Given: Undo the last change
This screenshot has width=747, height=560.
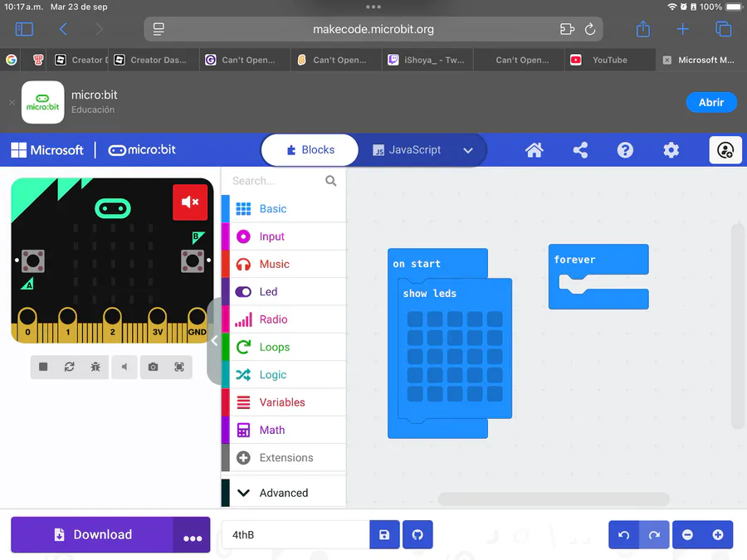Looking at the screenshot, I should (x=623, y=535).
